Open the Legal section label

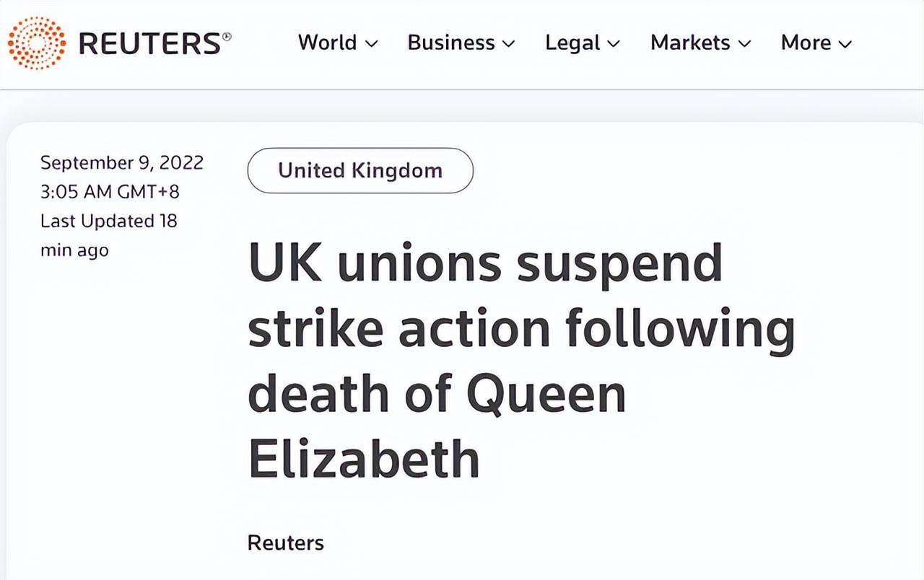(x=572, y=43)
